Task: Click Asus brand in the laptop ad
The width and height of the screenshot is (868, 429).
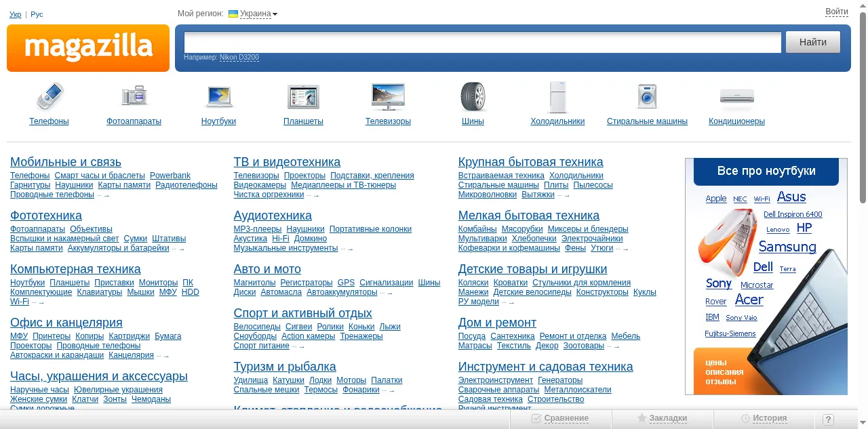Action: point(791,197)
